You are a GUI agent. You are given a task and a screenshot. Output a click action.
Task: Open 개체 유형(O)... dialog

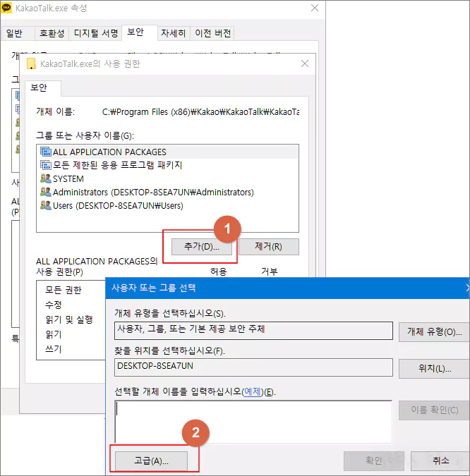pyautogui.click(x=434, y=332)
